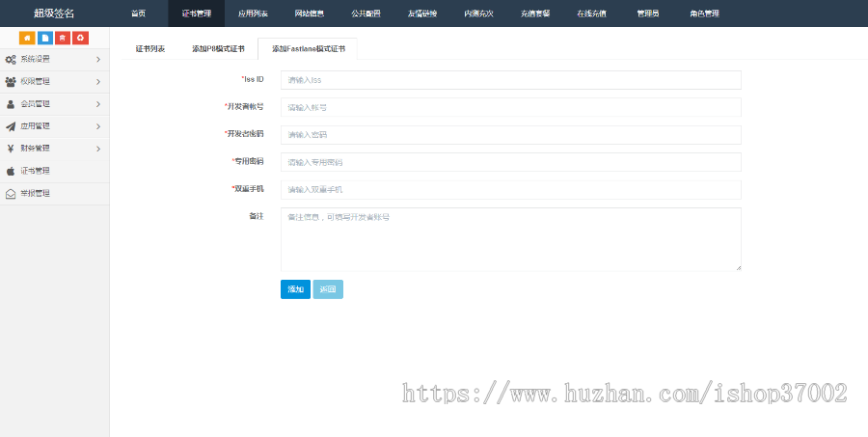Click the Apple icon beside 证书管理 in sidebar
This screenshot has height=437, width=868.
[x=11, y=171]
